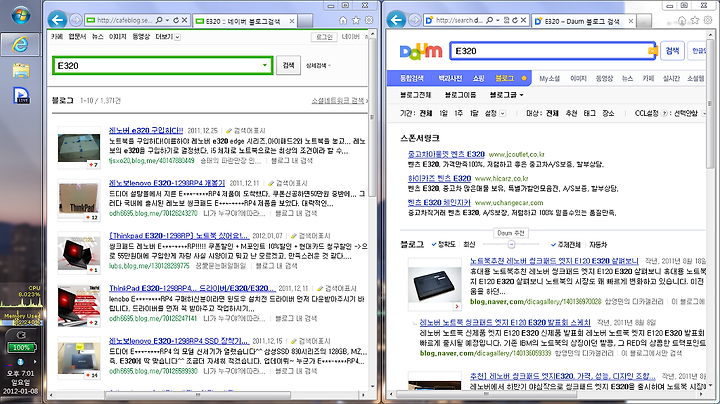Image resolution: width=720 pixels, height=404 pixels.
Task: Open Daum address bar search dropdown arrow
Action: tap(498, 20)
